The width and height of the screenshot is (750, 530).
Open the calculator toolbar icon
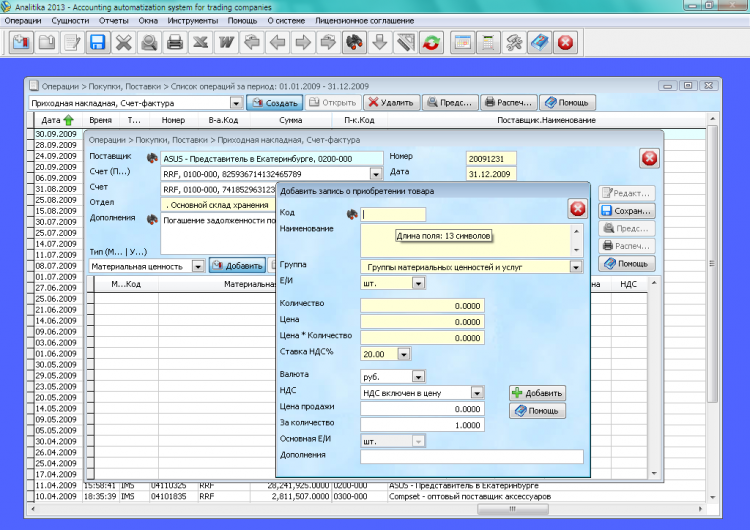(488, 43)
